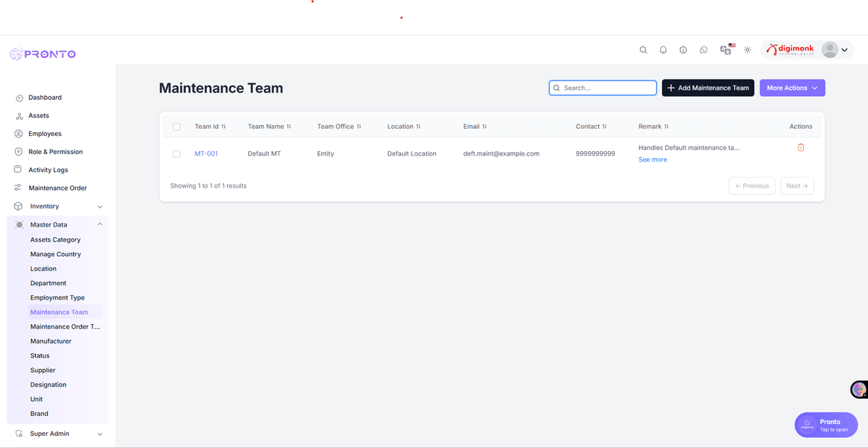Toggle the theme brightness icon
This screenshot has width=868, height=448.
tap(747, 49)
